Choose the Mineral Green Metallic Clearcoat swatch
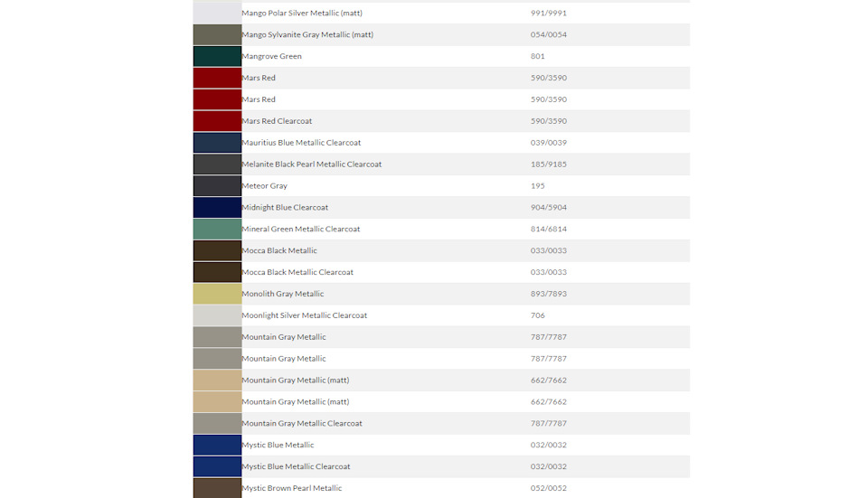The image size is (868, 498). coord(217,229)
